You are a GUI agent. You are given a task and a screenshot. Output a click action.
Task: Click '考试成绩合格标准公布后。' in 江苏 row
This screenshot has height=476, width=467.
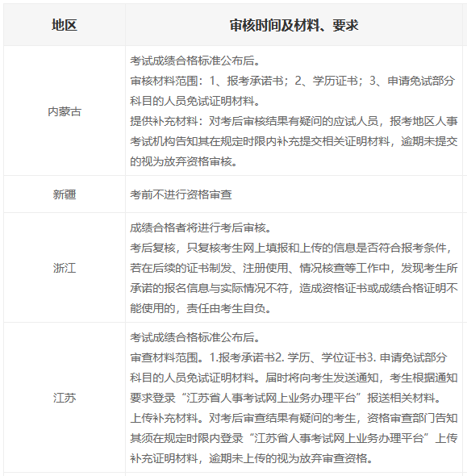(195, 337)
